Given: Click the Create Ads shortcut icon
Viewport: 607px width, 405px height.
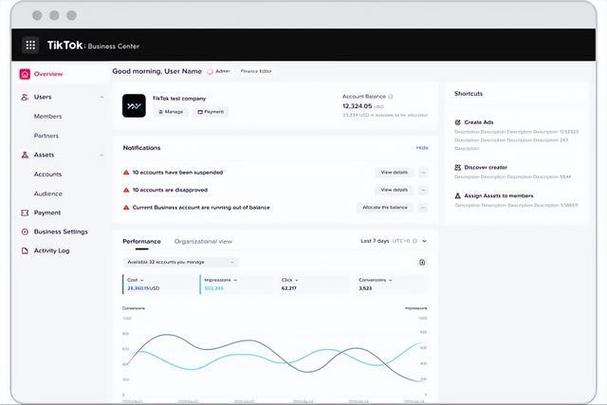Looking at the screenshot, I should 458,122.
